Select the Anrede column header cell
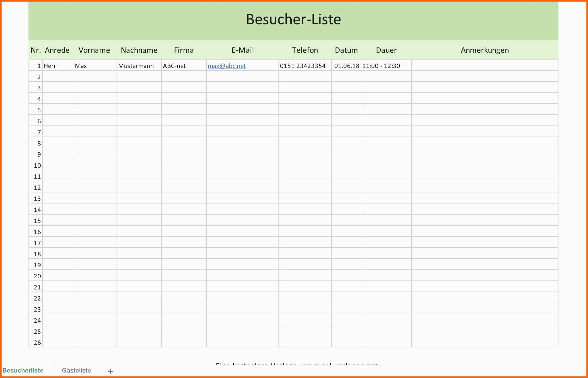 [x=57, y=50]
